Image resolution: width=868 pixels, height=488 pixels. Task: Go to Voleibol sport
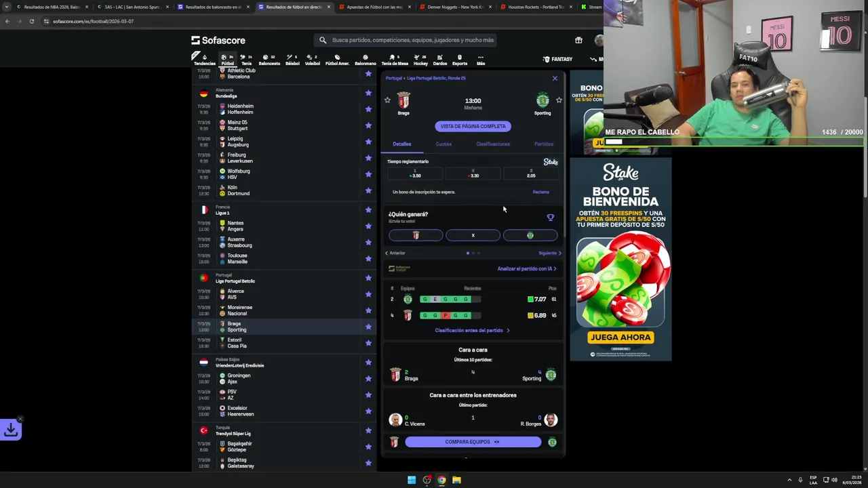[312, 60]
